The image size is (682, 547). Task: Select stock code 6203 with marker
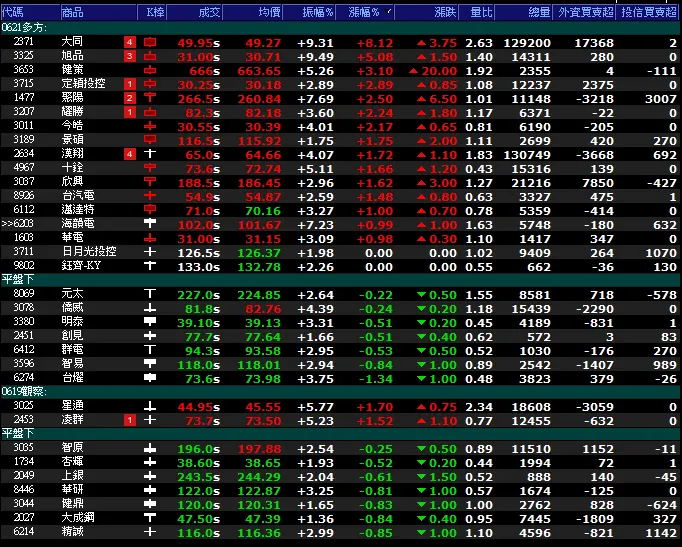(18, 223)
